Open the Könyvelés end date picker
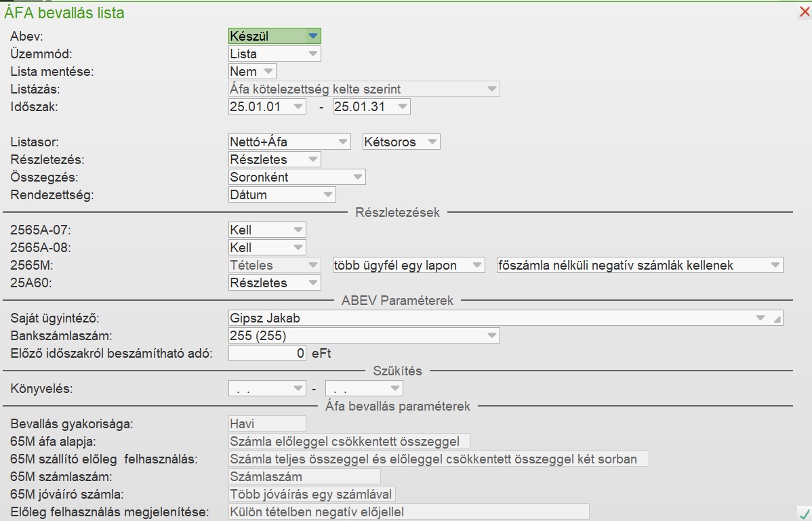 (x=364, y=388)
